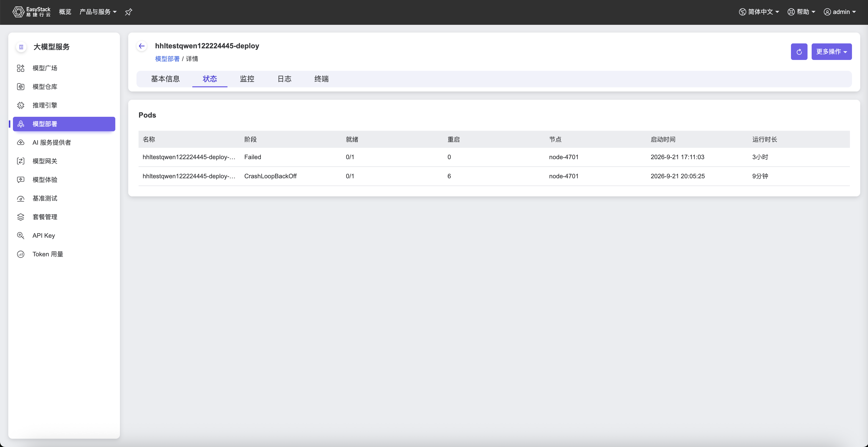The width and height of the screenshot is (868, 447).
Task: Click the API Key icon
Action: 21,235
